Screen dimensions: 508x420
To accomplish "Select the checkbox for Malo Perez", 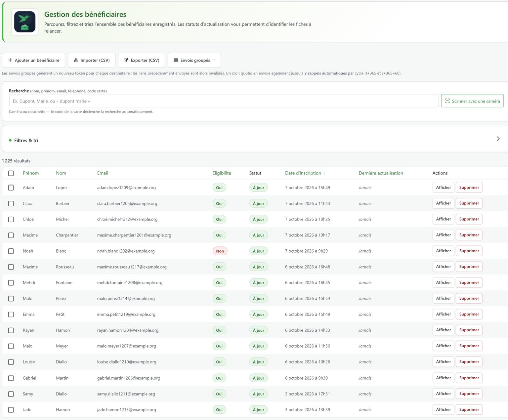I will click(x=11, y=299).
